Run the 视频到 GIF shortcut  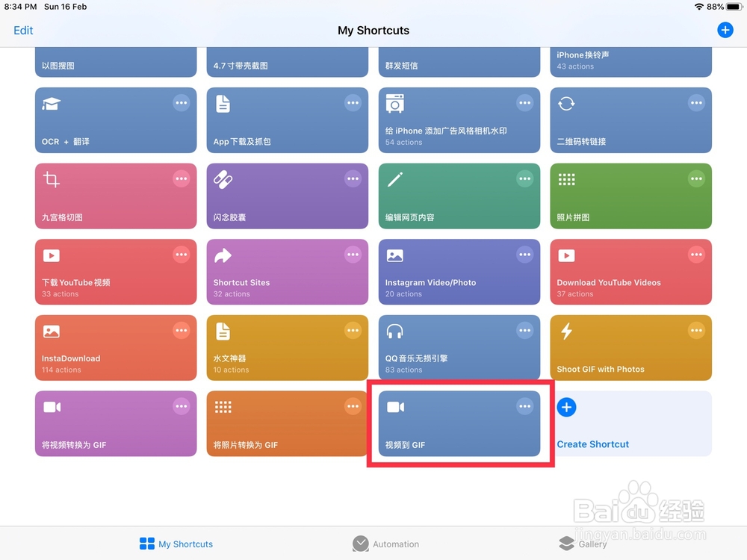coord(459,423)
